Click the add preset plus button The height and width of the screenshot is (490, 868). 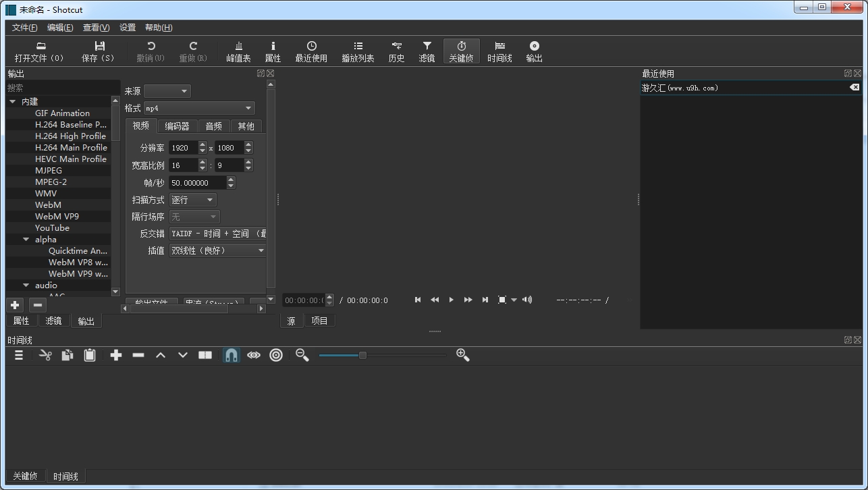tap(15, 305)
